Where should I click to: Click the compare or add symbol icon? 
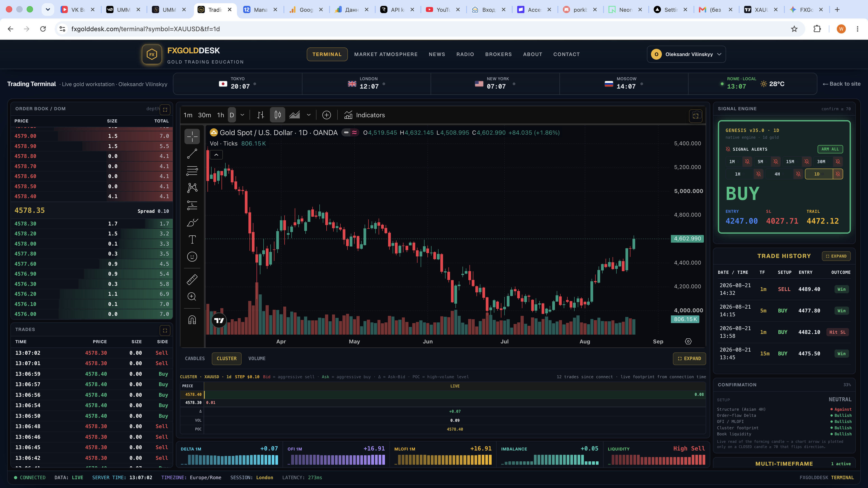click(x=326, y=115)
